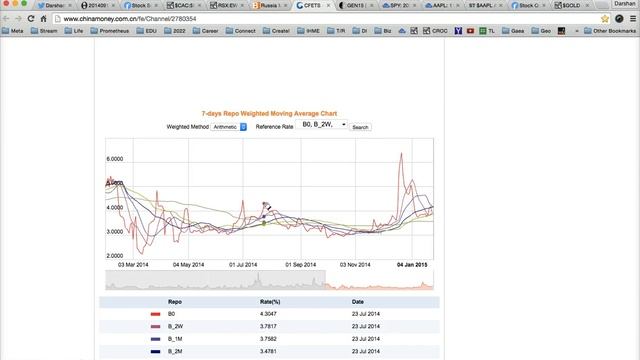Click the B_2W rate value 3.7817
This screenshot has height=360, width=640.
pos(268,327)
